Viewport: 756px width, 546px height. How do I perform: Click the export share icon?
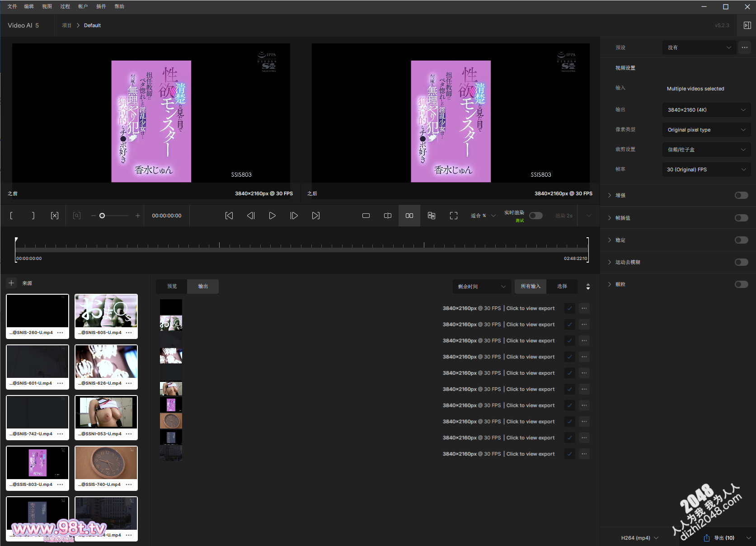coord(707,538)
